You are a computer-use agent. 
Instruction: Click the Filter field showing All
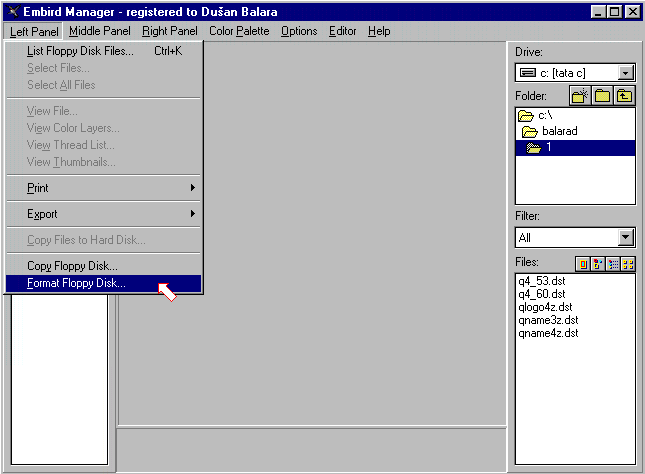[575, 237]
